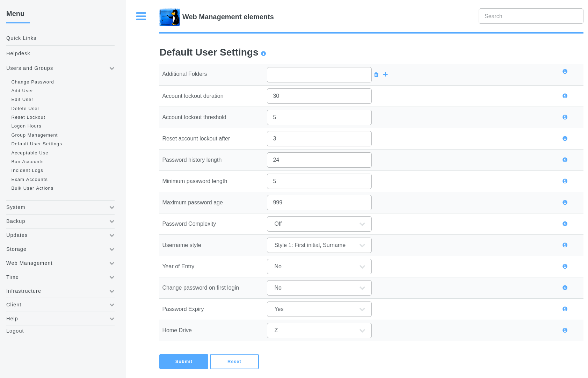Open the Home Drive dropdown
This screenshot has height=378, width=588.
tap(319, 330)
